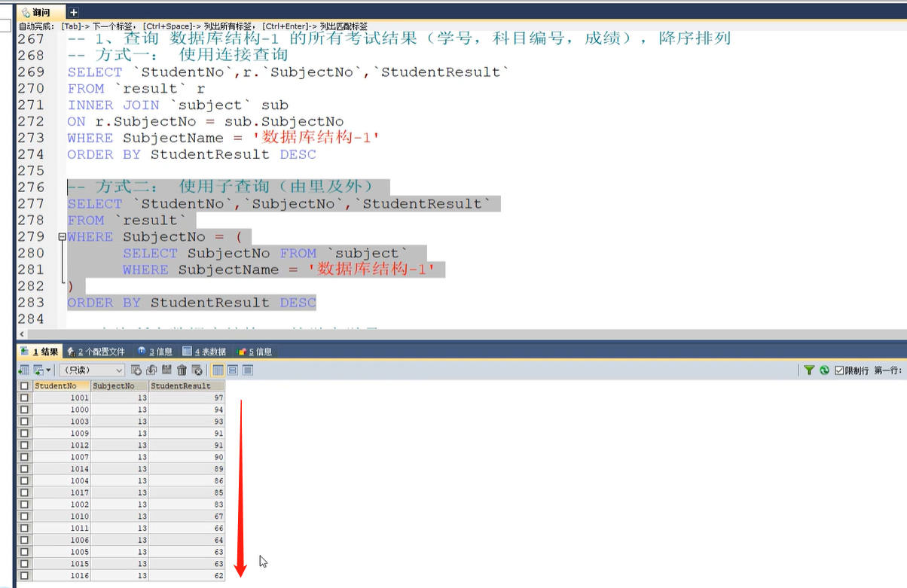The width and height of the screenshot is (907, 588).
Task: Sort by the StudentNo column header
Action: (62, 385)
